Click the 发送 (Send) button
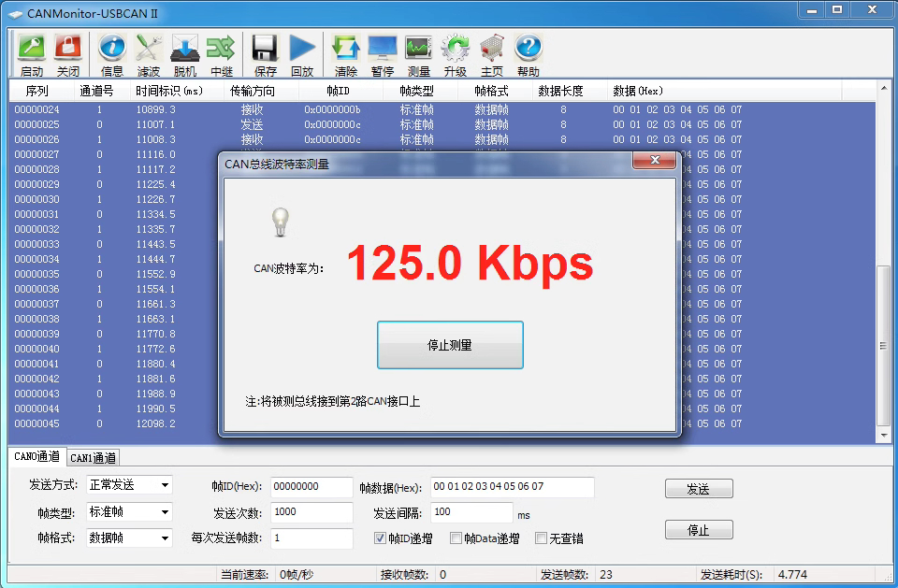The width and height of the screenshot is (898, 588). tap(698, 489)
